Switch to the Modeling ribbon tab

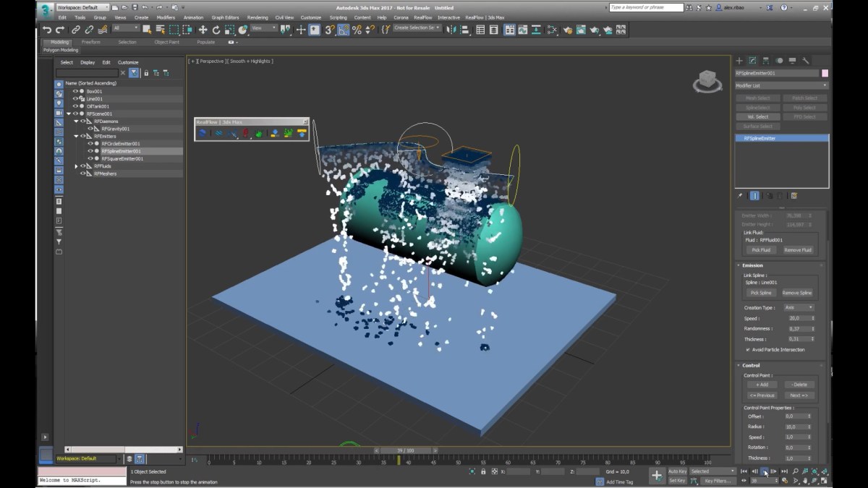coord(58,42)
